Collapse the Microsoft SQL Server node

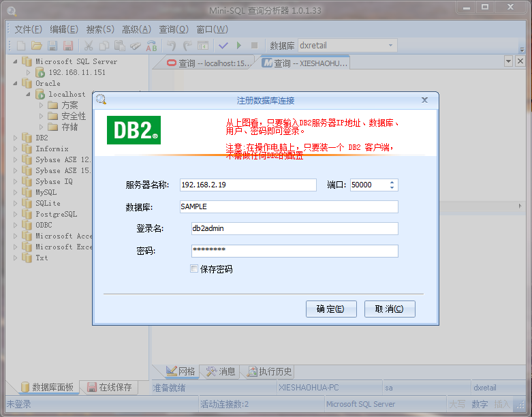(x=15, y=61)
